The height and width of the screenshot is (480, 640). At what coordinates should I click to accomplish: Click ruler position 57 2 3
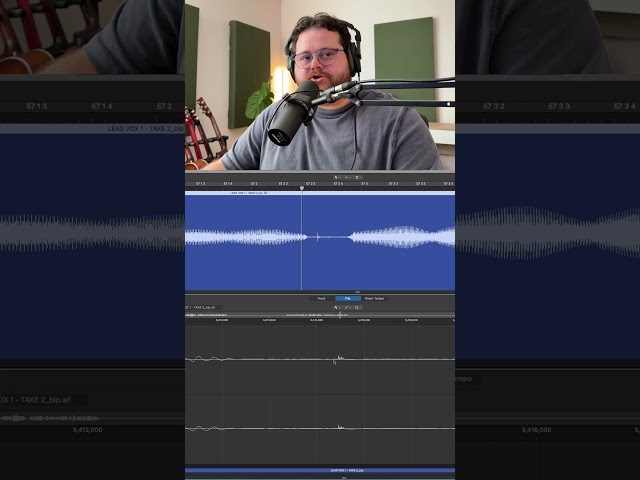311,184
